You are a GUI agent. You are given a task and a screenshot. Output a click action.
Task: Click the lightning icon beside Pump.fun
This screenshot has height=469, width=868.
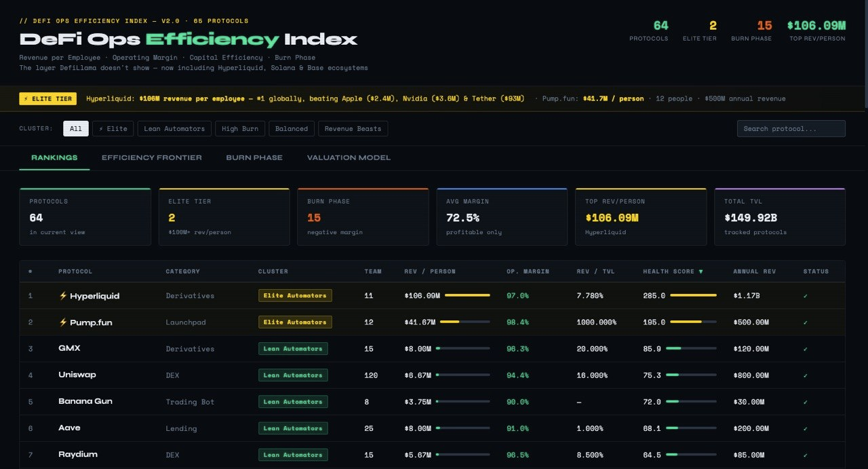pos(63,322)
